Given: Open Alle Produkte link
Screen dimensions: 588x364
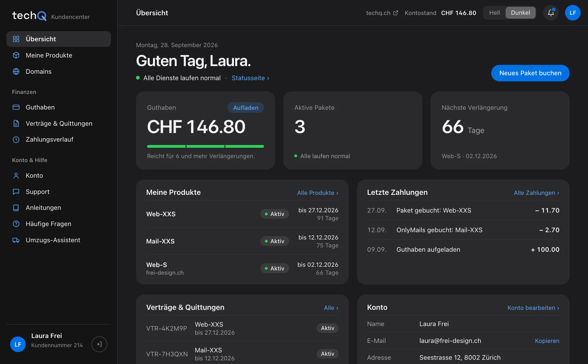Looking at the screenshot, I should (x=318, y=193).
